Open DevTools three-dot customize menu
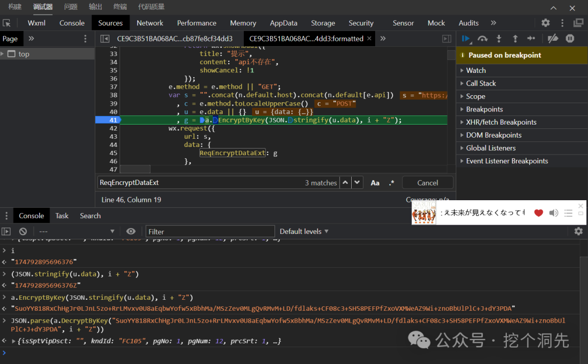This screenshot has height=364, width=588. point(562,23)
